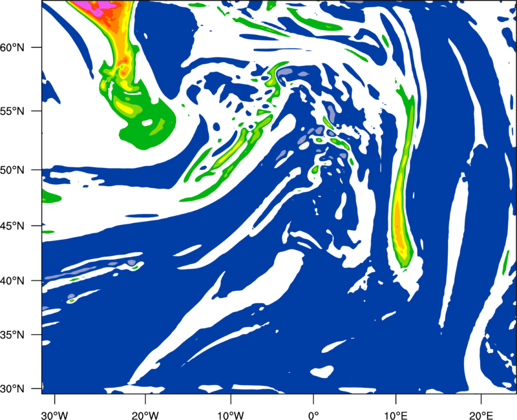Click the 10°E longitude label
This screenshot has width=517, height=420.
pos(395,415)
